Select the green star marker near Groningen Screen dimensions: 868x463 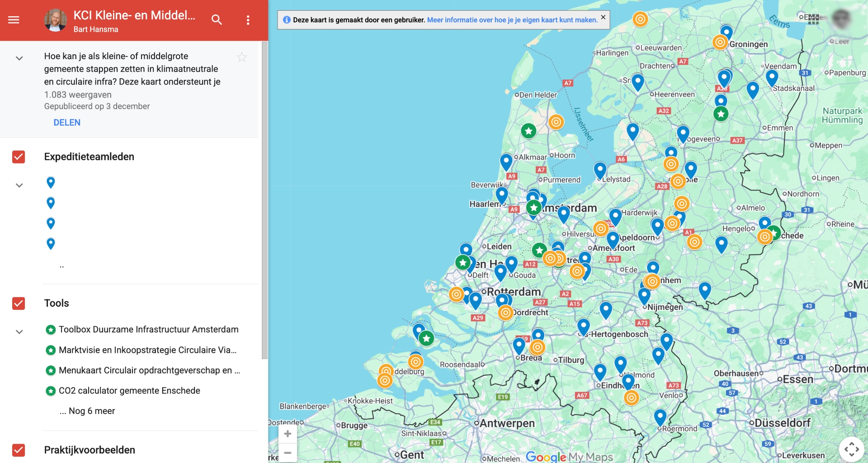[x=721, y=114]
